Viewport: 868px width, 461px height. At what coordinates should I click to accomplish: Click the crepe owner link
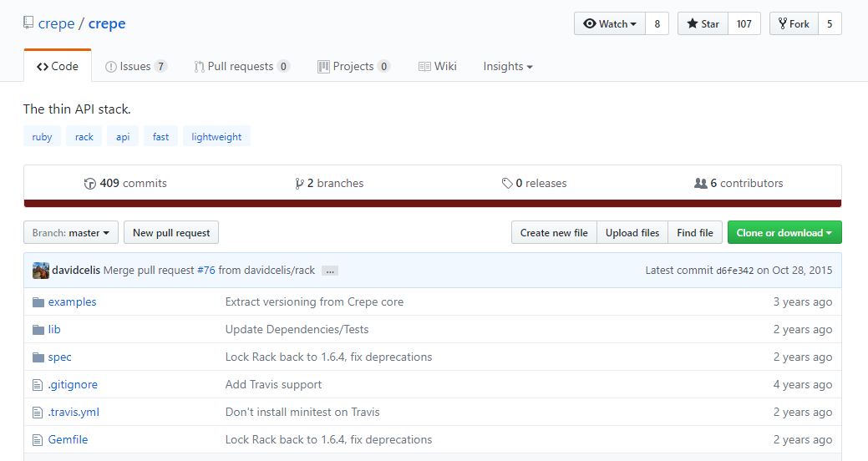coord(57,23)
